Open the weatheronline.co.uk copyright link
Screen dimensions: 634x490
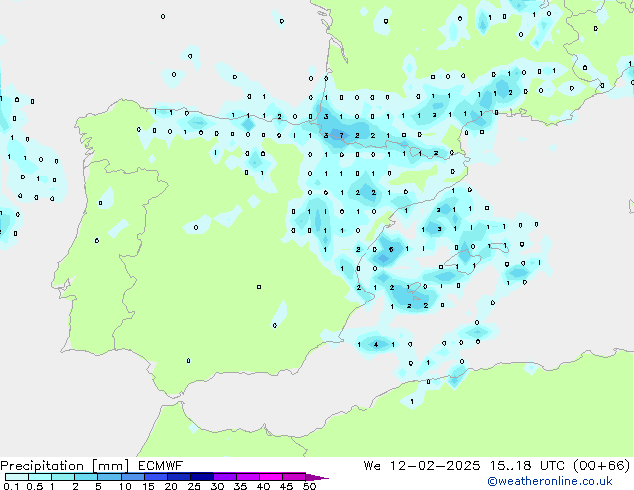click(550, 481)
